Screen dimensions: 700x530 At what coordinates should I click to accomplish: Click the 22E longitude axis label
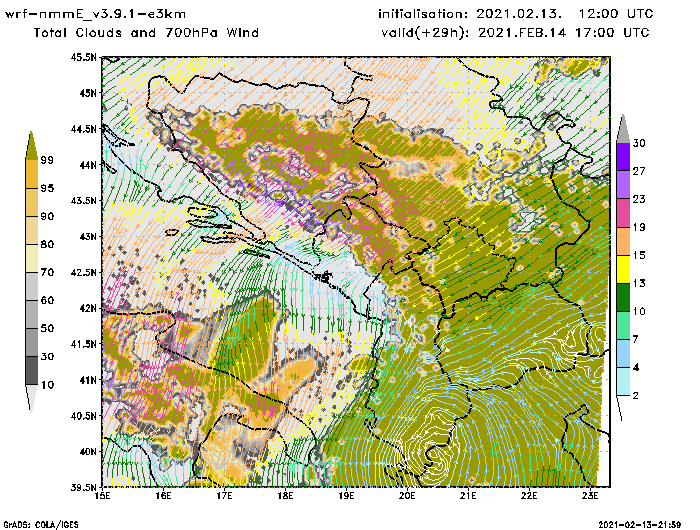[529, 496]
